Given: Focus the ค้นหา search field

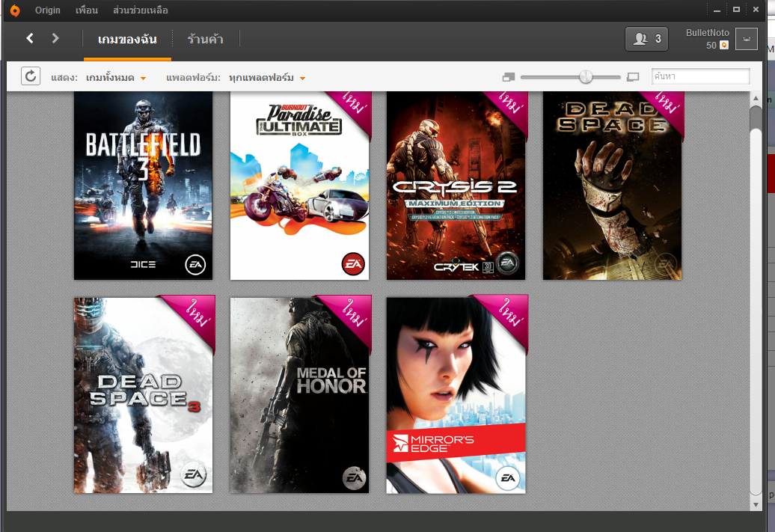Looking at the screenshot, I should 700,76.
